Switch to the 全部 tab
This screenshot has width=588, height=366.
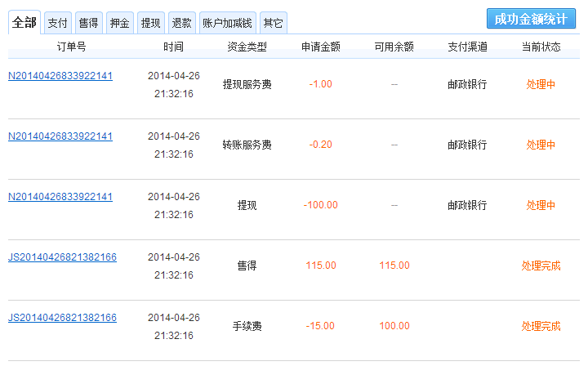(x=24, y=22)
